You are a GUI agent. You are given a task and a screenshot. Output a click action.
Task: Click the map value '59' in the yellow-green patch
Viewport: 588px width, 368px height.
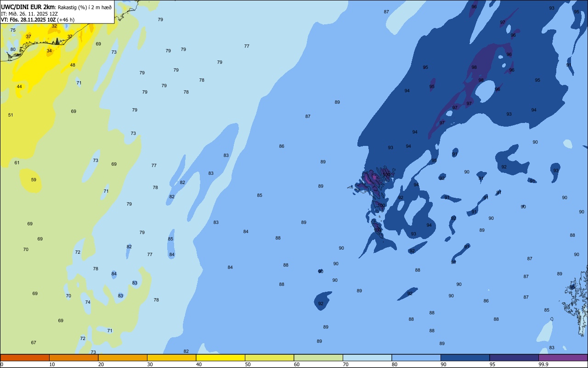pyautogui.click(x=34, y=180)
